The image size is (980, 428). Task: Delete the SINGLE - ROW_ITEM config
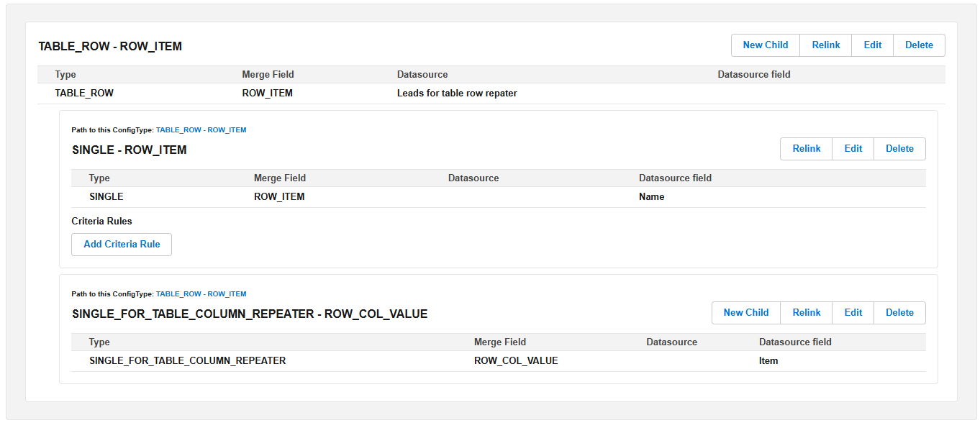tap(899, 149)
